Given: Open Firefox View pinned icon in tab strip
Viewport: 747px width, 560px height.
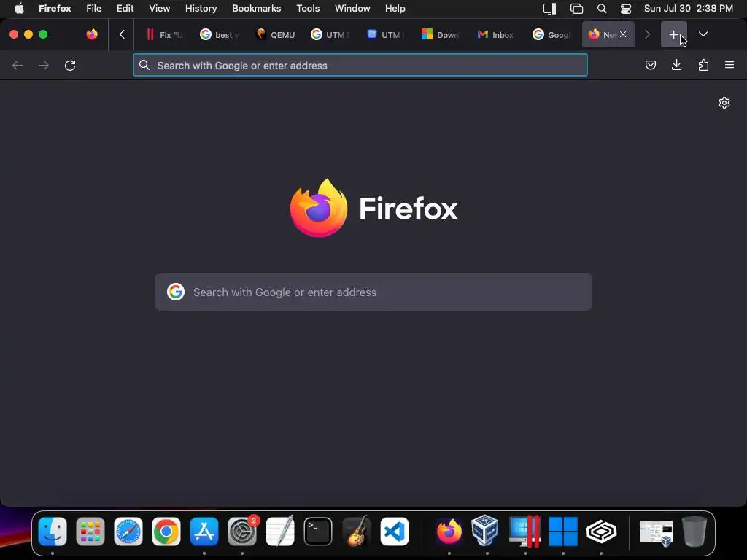Looking at the screenshot, I should pos(92,34).
